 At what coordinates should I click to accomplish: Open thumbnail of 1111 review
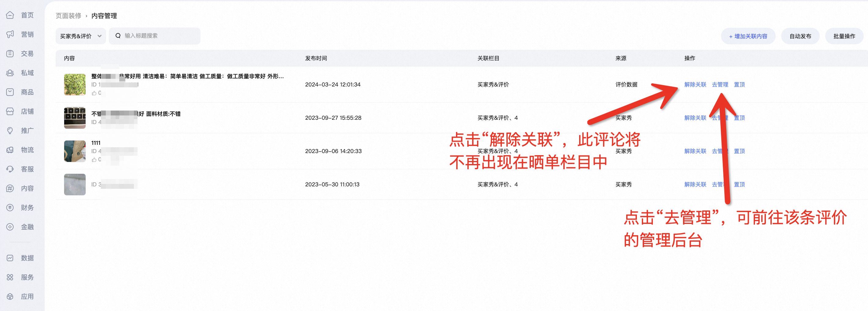click(75, 151)
